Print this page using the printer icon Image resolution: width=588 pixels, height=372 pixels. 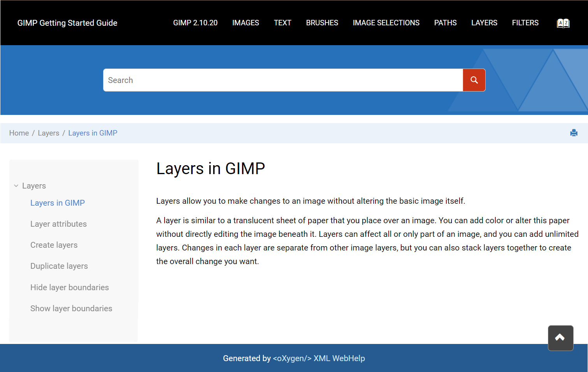click(x=574, y=133)
